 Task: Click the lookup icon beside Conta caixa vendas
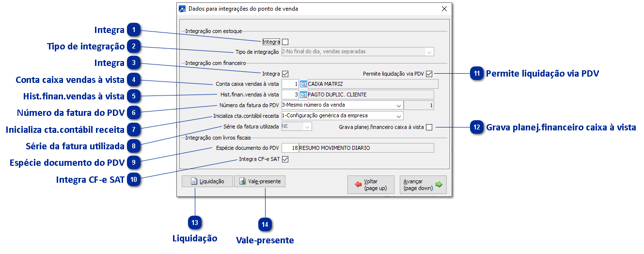[303, 84]
